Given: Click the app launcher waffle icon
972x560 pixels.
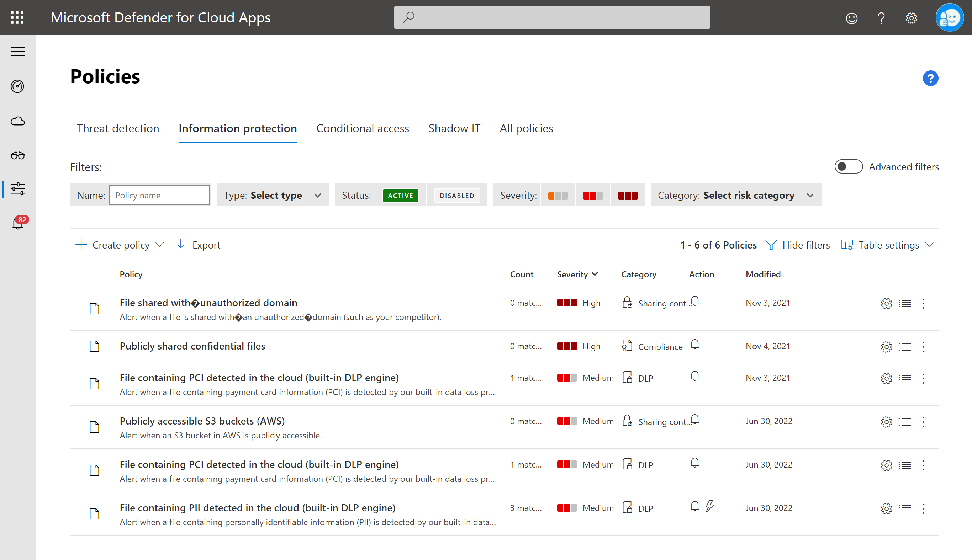Looking at the screenshot, I should point(17,17).
